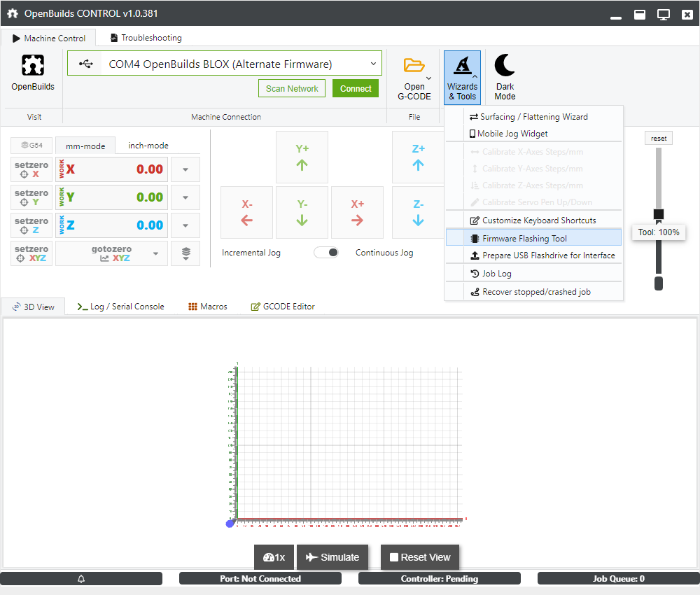This screenshot has height=595, width=700.
Task: Click the Scan Network button
Action: tap(292, 89)
